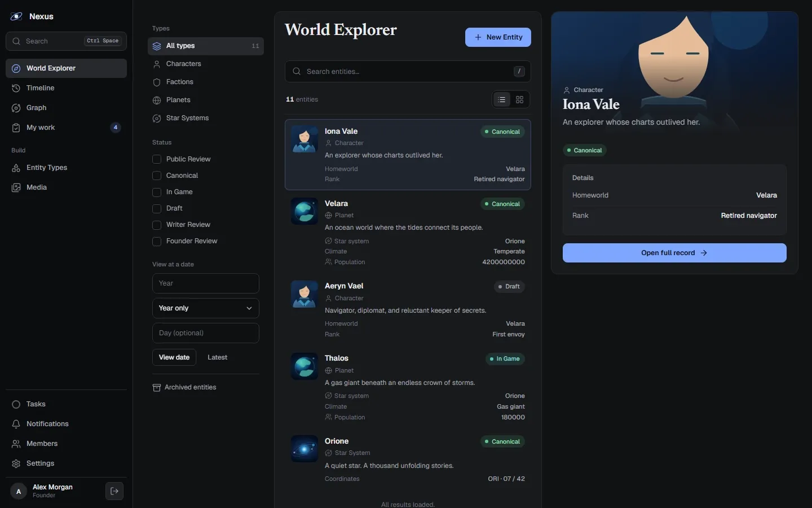Open full record for Iona Vale

[x=674, y=253]
